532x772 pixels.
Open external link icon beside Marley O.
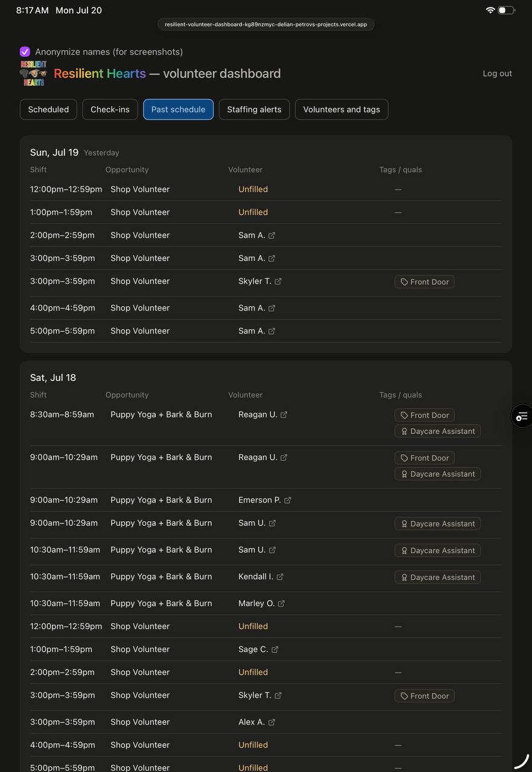pyautogui.click(x=281, y=603)
